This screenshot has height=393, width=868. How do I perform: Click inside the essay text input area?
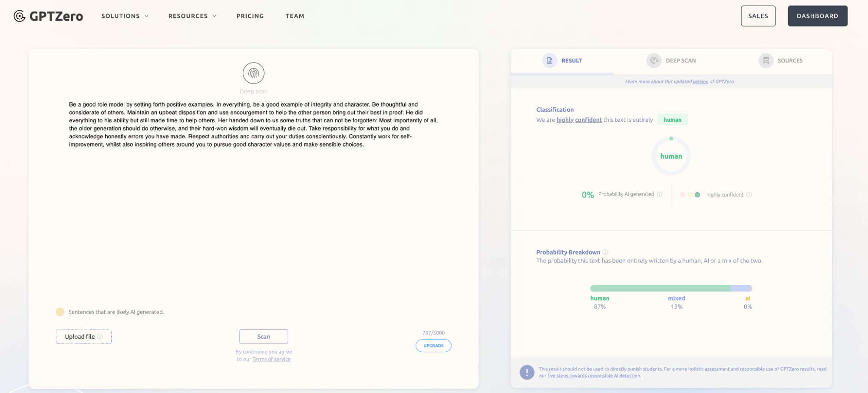pyautogui.click(x=253, y=217)
